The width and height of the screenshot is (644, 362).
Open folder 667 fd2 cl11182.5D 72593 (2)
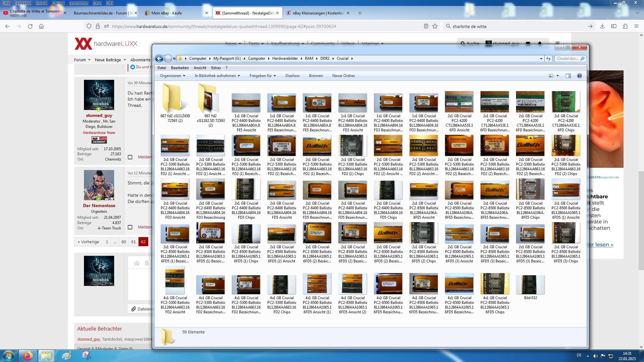(x=211, y=105)
